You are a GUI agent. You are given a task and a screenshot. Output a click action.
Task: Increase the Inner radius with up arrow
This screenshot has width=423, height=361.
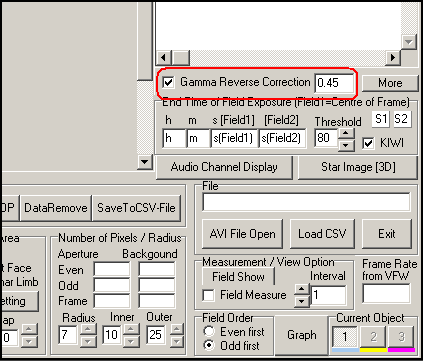[131, 329]
